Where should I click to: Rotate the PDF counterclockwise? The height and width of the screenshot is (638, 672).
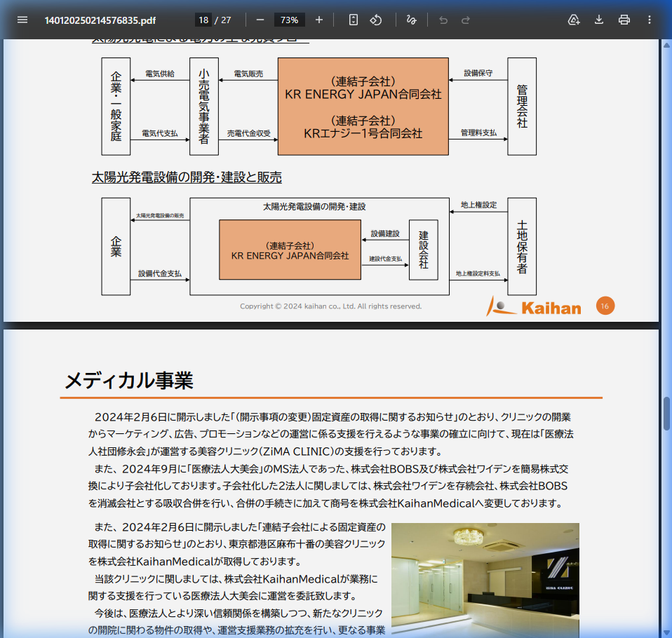[376, 20]
